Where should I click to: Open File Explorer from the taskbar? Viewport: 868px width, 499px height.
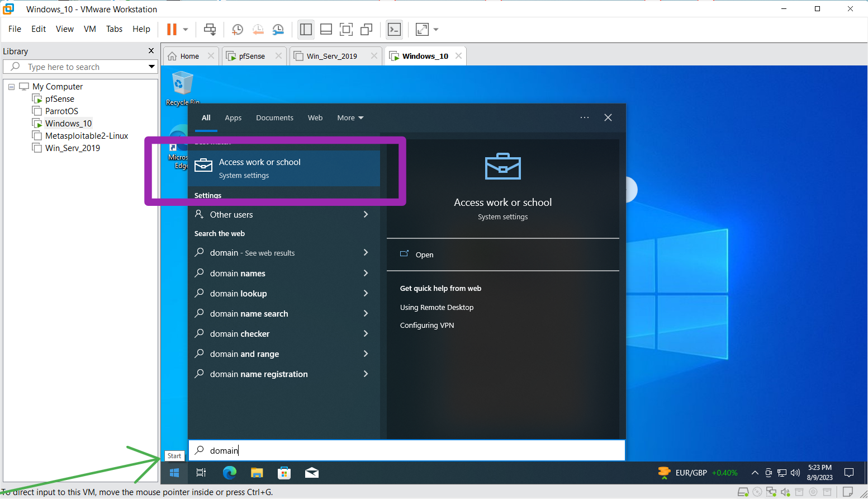[x=257, y=473]
